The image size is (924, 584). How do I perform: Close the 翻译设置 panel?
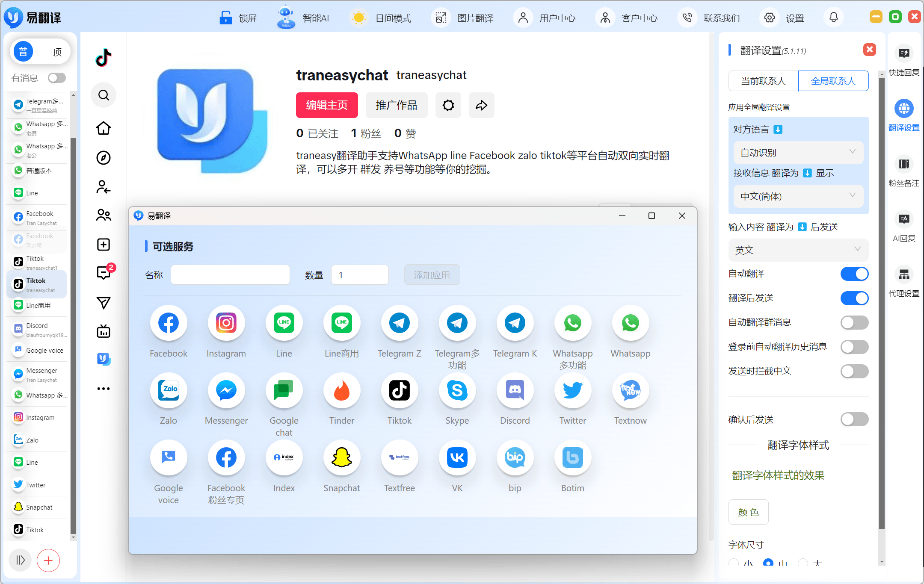pyautogui.click(x=869, y=50)
